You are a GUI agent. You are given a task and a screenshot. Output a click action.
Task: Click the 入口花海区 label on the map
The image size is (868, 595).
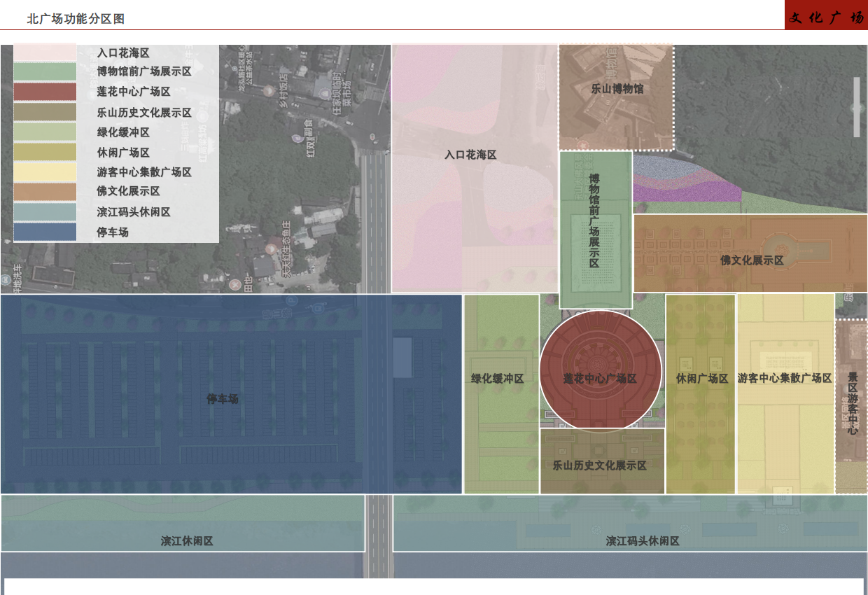pyautogui.click(x=470, y=155)
